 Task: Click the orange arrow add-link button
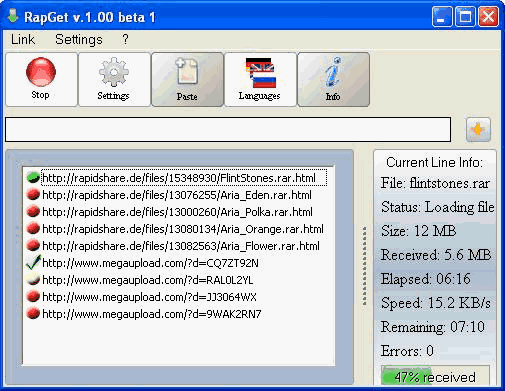point(478,129)
